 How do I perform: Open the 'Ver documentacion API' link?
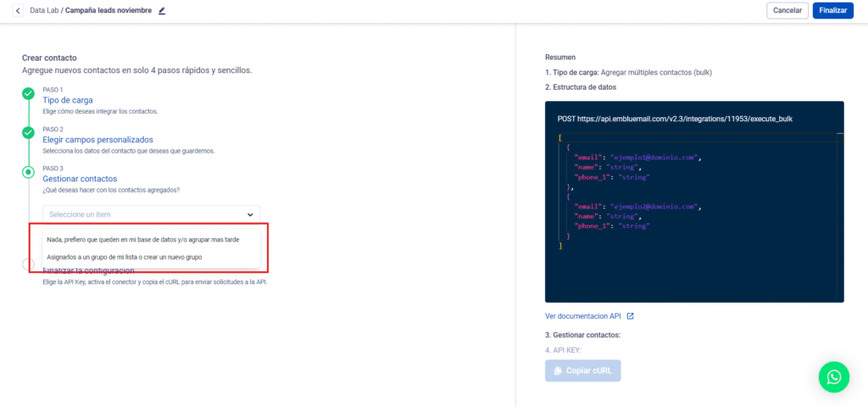tap(583, 316)
